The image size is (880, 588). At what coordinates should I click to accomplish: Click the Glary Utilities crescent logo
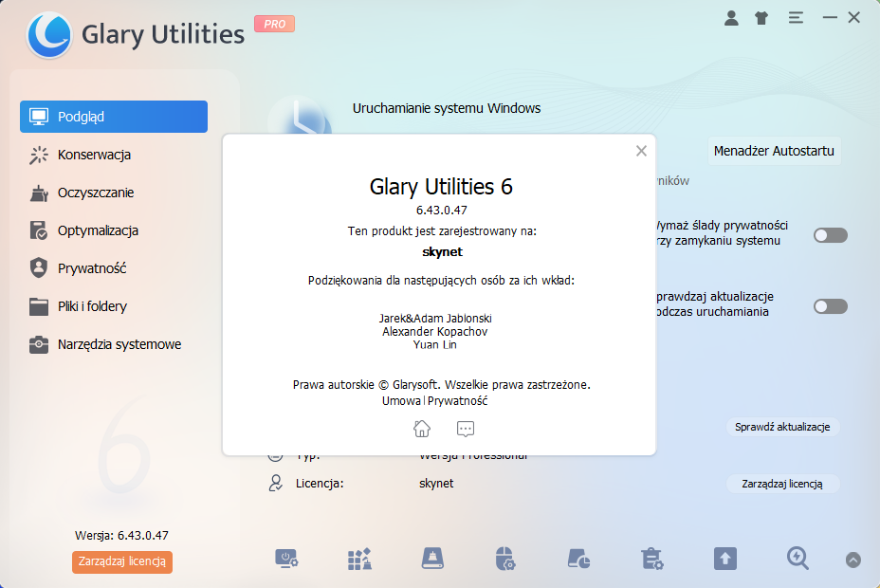point(49,35)
